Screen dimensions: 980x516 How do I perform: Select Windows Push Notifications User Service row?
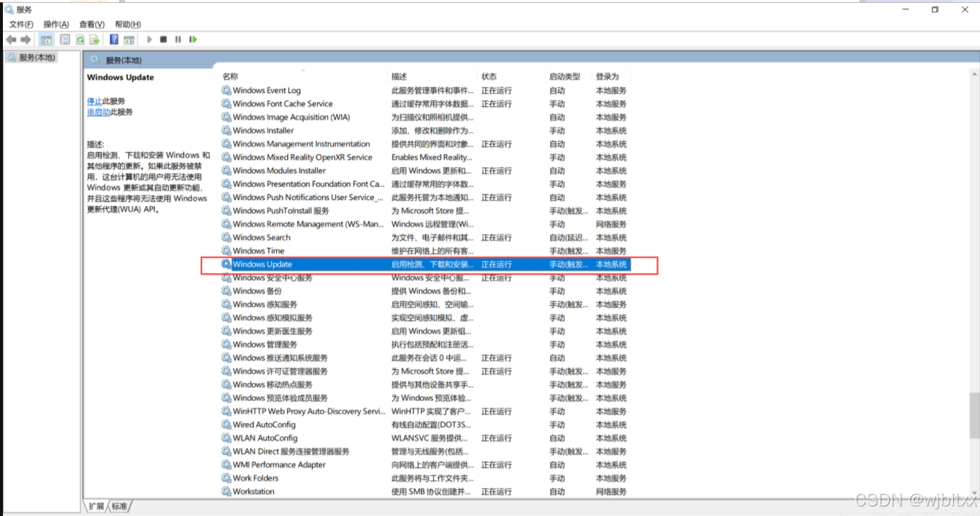pos(425,198)
